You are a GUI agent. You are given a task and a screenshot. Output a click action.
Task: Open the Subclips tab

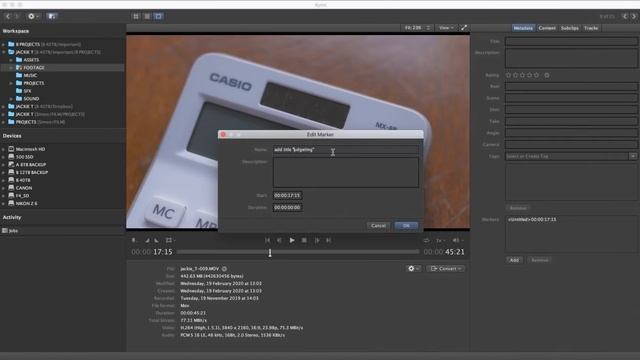pyautogui.click(x=569, y=28)
